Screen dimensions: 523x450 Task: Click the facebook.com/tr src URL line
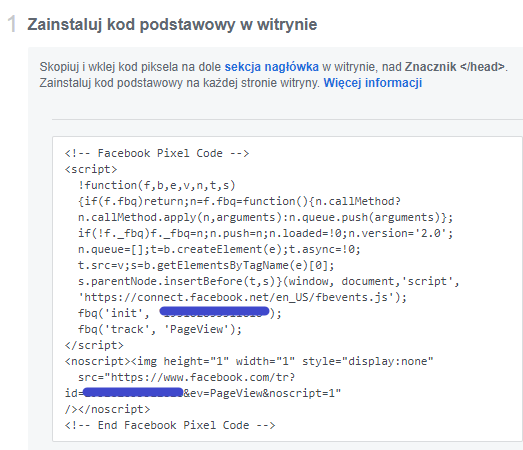click(x=186, y=378)
